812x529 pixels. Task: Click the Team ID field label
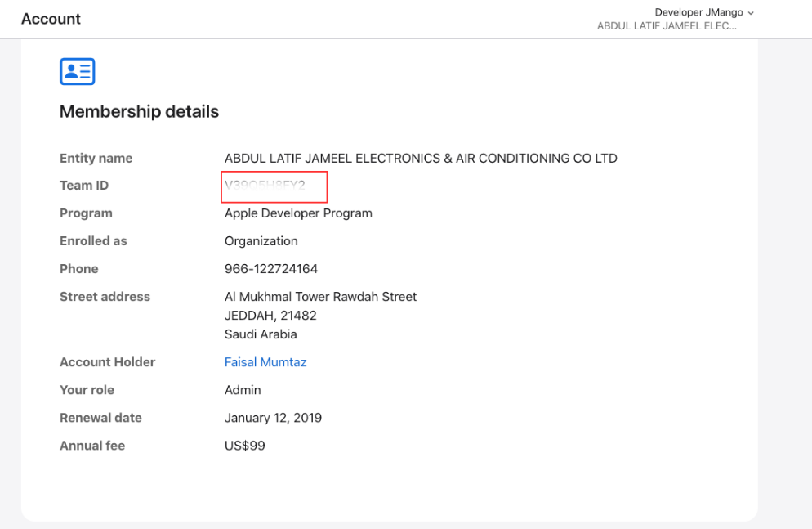tap(84, 186)
